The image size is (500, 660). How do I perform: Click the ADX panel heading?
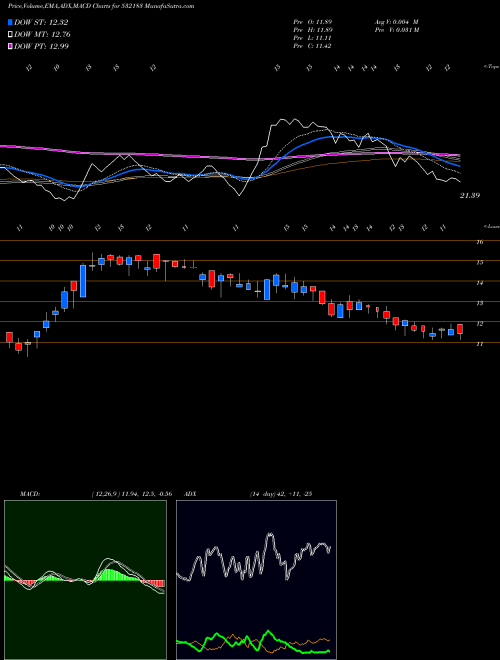190,494
